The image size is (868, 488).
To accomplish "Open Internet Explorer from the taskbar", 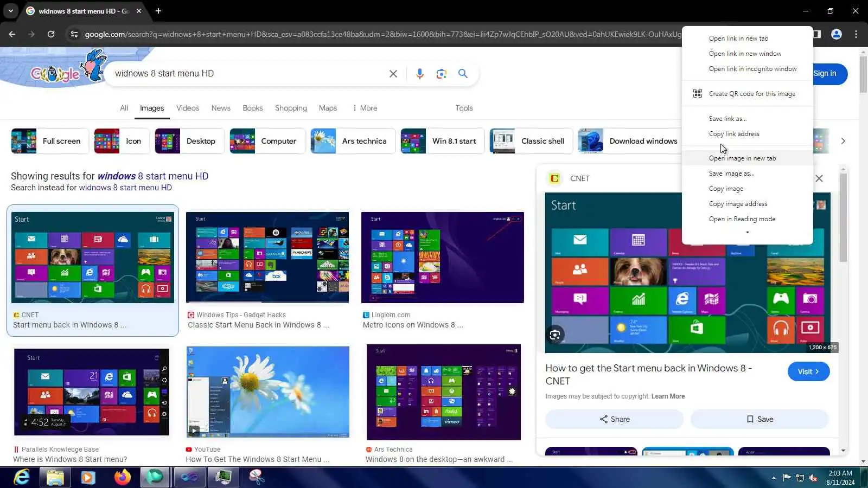I will (22, 477).
